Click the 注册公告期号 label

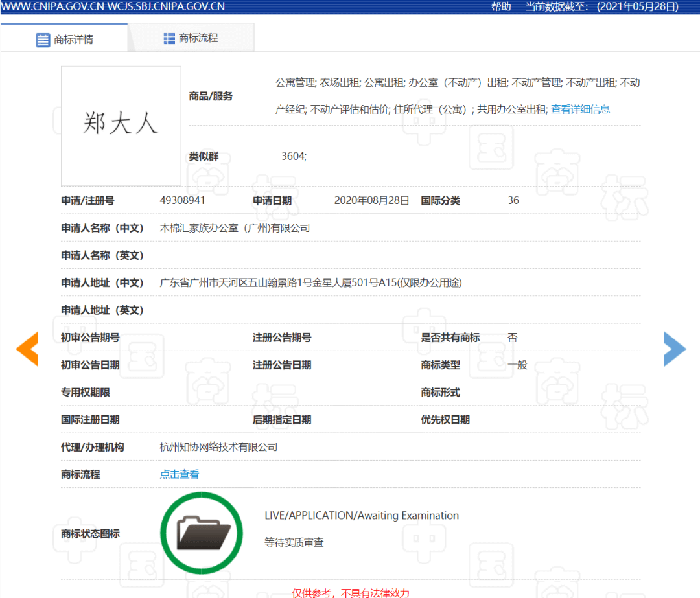click(282, 338)
